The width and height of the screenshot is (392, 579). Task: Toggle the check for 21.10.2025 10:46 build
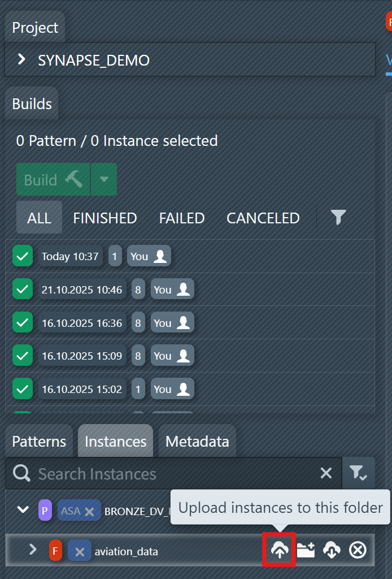click(x=23, y=289)
